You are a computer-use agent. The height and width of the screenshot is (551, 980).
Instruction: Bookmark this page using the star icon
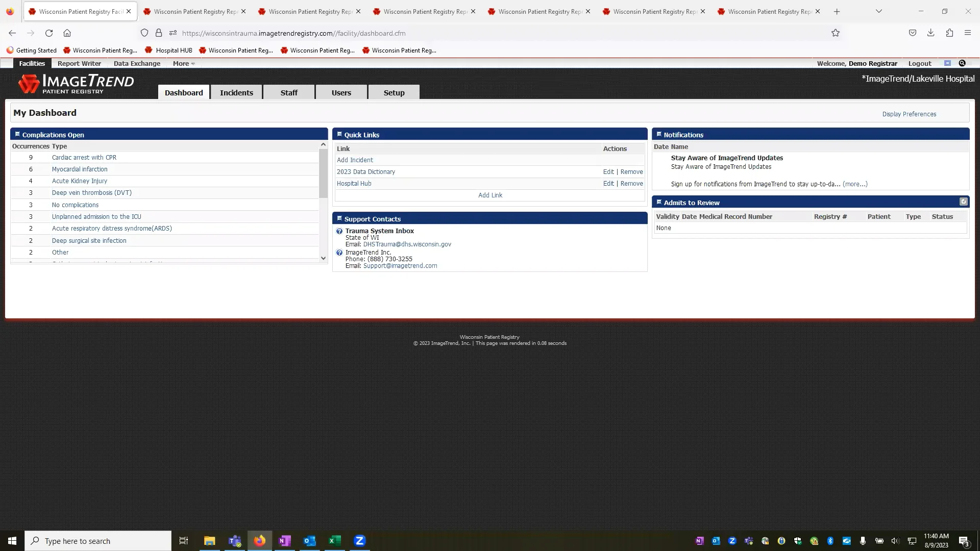(x=836, y=33)
